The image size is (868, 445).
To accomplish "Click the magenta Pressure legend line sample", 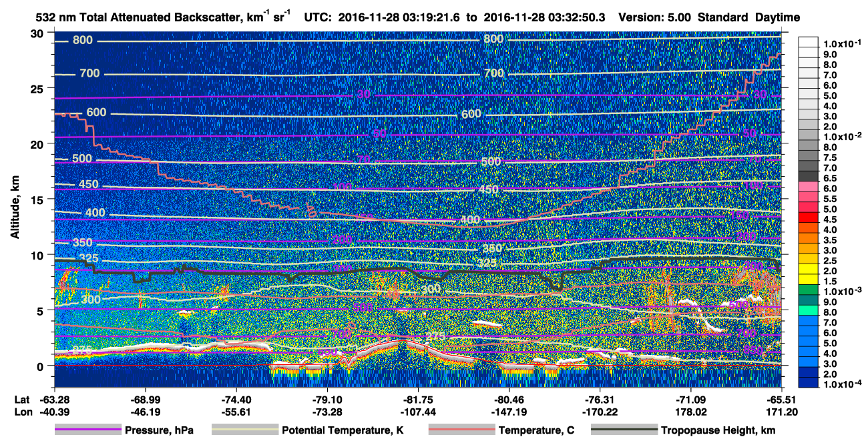I will pos(88,430).
